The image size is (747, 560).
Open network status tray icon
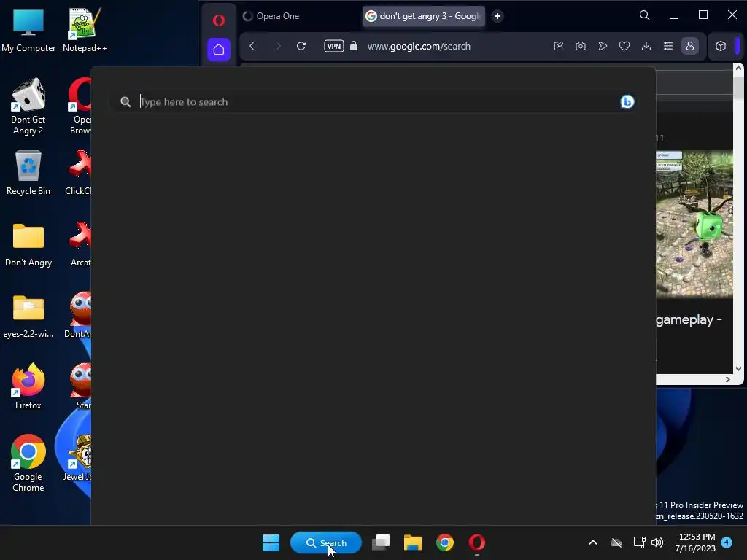pyautogui.click(x=639, y=542)
